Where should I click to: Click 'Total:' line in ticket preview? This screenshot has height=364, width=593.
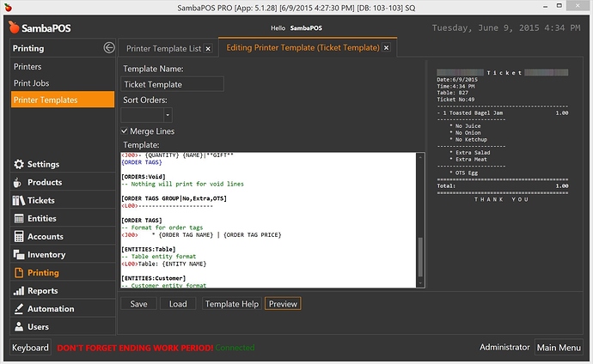click(x=503, y=186)
